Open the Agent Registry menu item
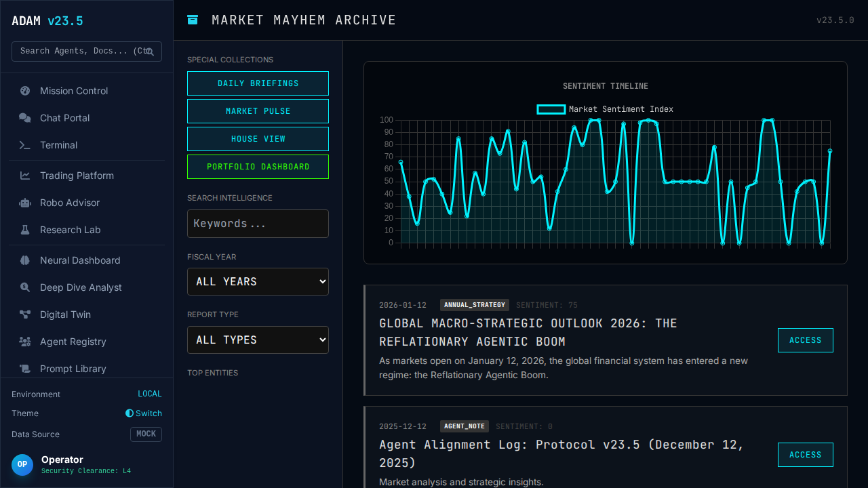Screen dimensions: 868x488 pyautogui.click(x=73, y=342)
